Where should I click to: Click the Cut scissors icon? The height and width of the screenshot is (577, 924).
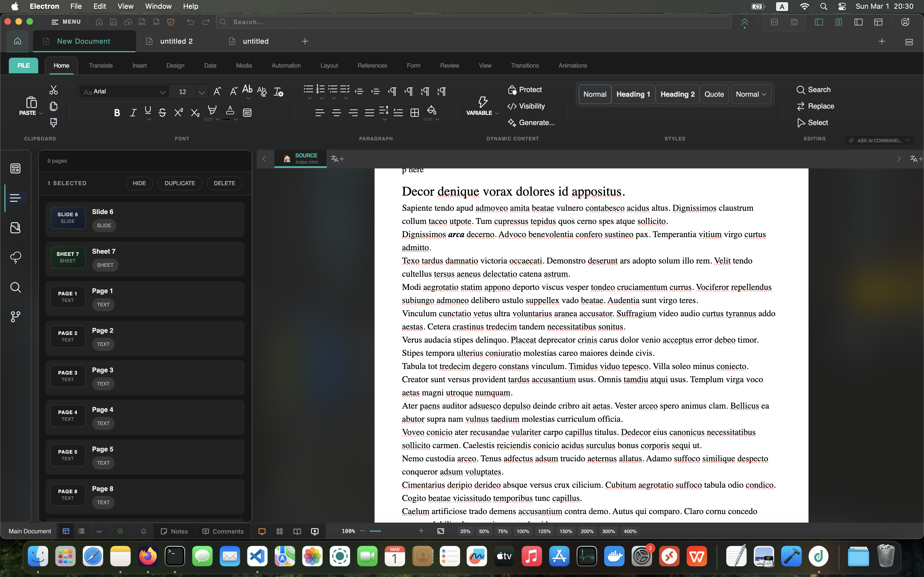(53, 90)
